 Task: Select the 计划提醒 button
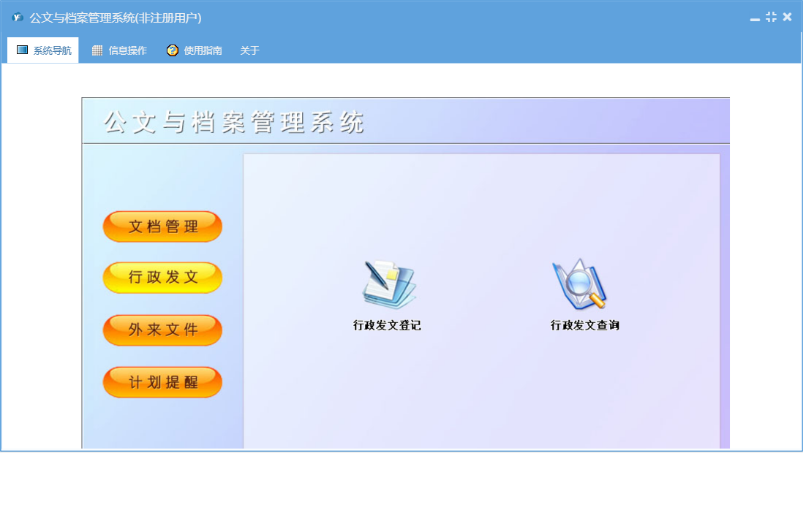pos(162,382)
